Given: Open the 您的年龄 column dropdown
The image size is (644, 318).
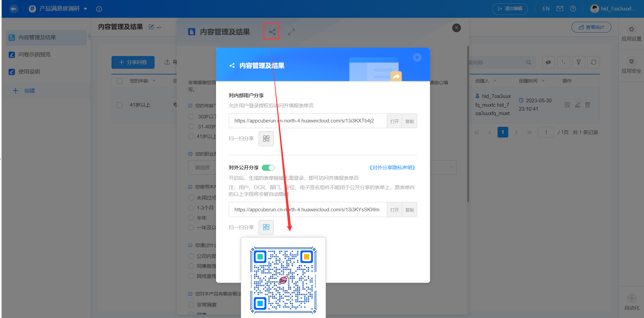Looking at the screenshot, I should pyautogui.click(x=154, y=81).
